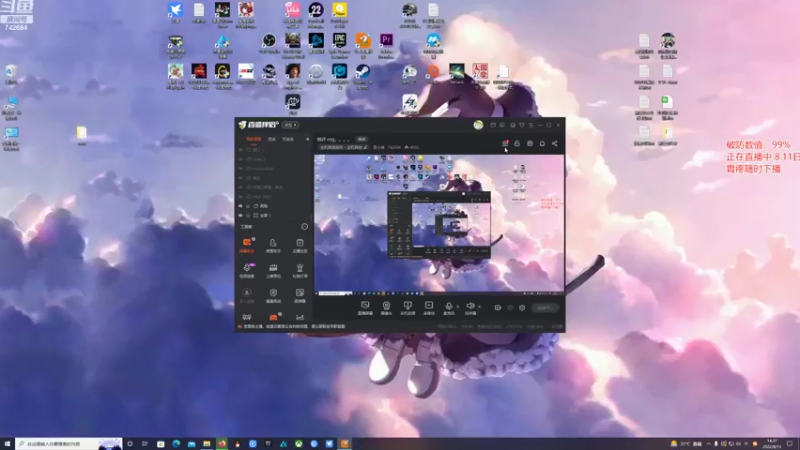Open the small arrow menu beside the microphone
The image size is (800, 450).
[x=457, y=307]
